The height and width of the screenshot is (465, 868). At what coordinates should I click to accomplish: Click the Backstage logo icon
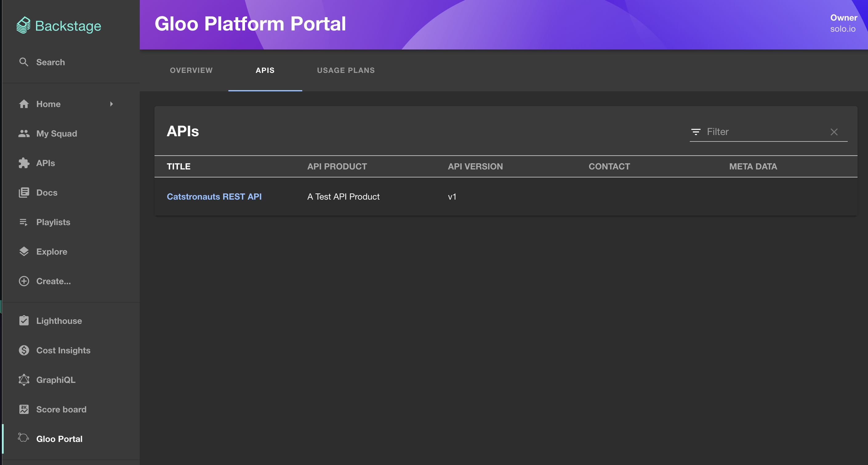point(23,26)
